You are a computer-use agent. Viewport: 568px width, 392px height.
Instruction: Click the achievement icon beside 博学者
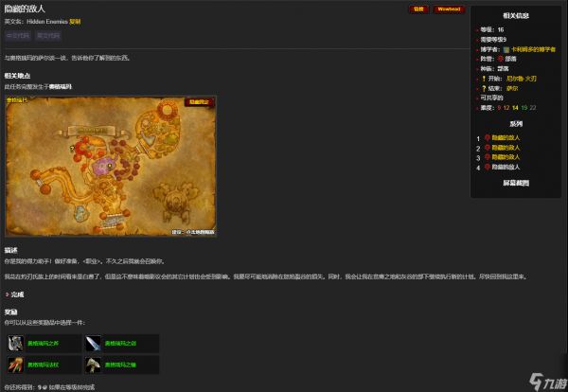click(506, 49)
